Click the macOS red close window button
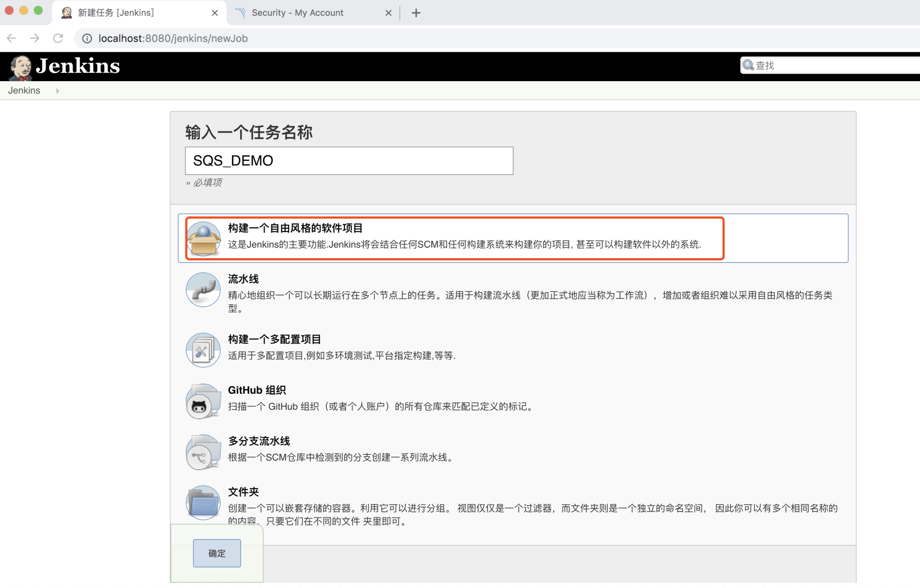This screenshot has height=588, width=920. click(9, 10)
